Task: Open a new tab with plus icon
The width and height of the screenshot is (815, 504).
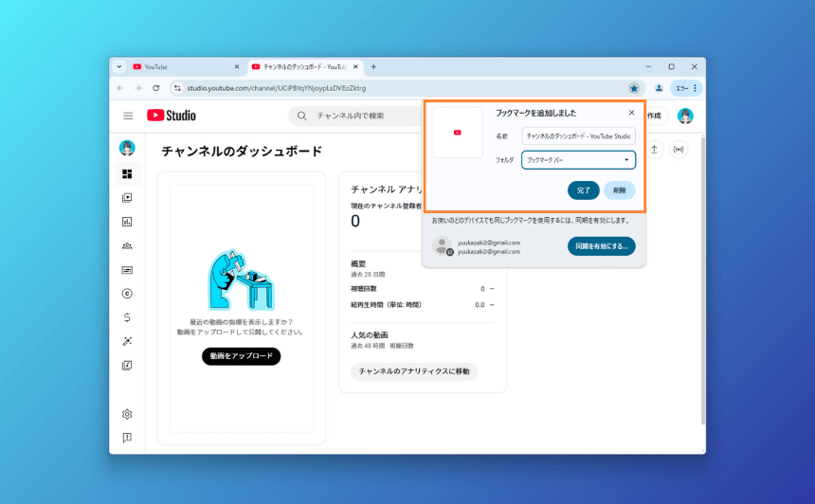Action: click(x=373, y=67)
